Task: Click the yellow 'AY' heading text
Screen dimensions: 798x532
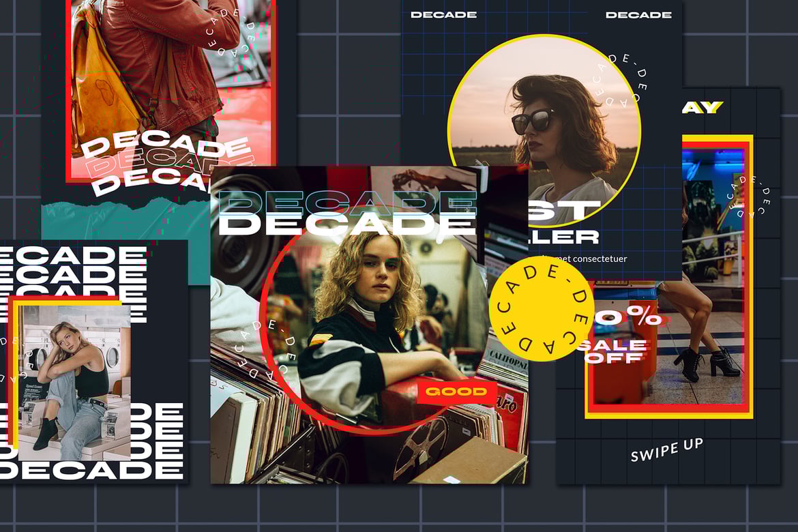Action: [703, 107]
